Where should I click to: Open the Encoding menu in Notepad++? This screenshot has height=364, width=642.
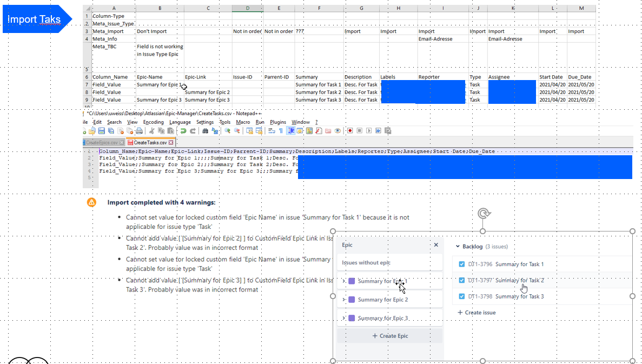[153, 122]
